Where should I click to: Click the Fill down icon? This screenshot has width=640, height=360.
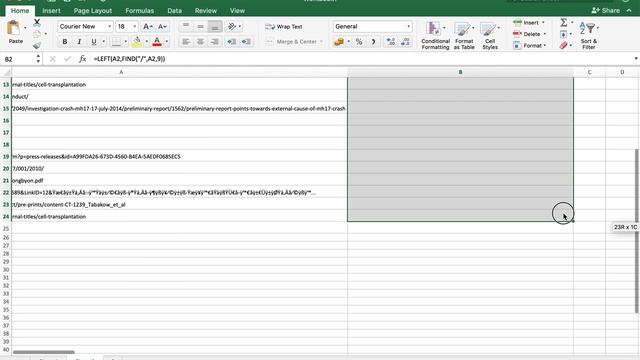pos(564,34)
